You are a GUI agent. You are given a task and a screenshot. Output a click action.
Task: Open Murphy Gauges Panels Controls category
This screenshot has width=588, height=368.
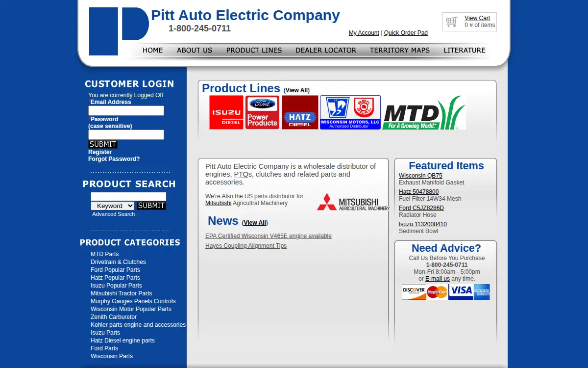click(x=133, y=301)
